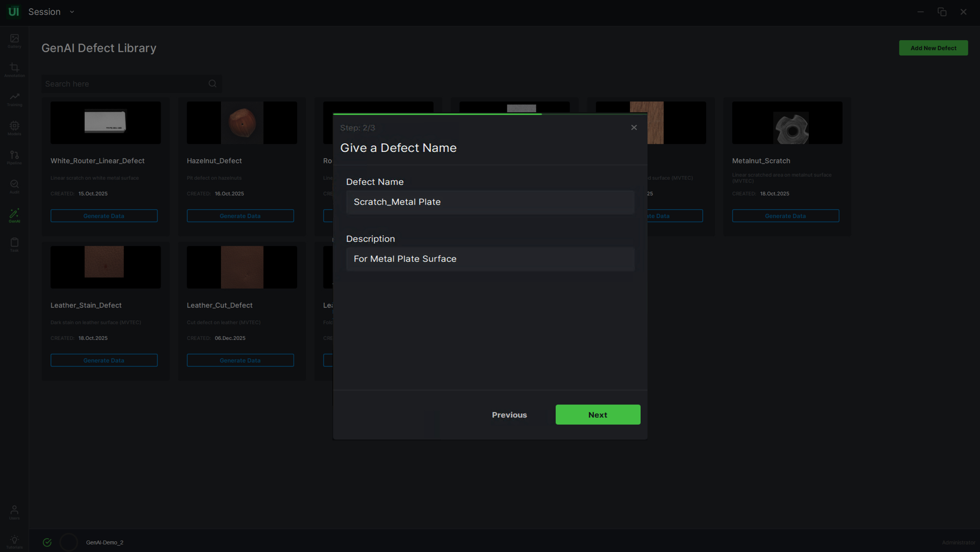This screenshot has width=980, height=552.
Task: Expand the Session dropdown chevron
Action: click(72, 12)
